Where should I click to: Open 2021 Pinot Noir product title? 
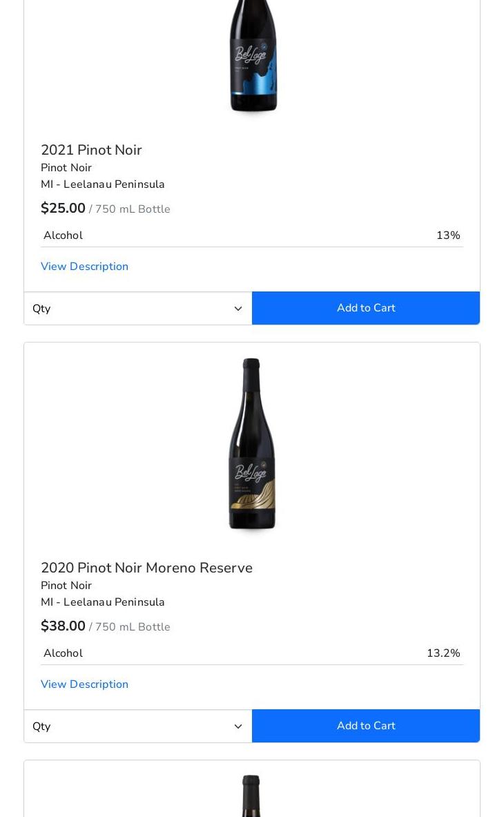(91, 150)
